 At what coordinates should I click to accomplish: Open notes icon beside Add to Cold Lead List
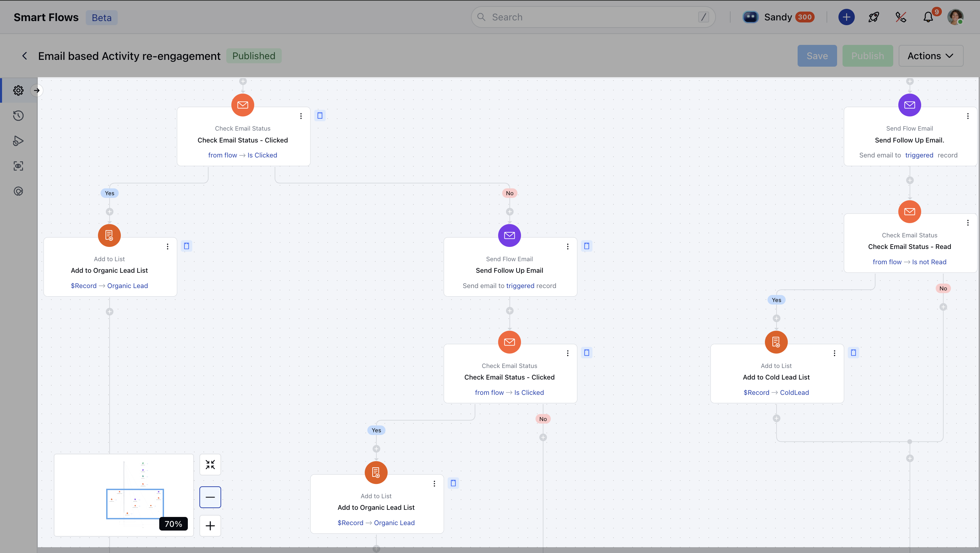click(x=853, y=353)
